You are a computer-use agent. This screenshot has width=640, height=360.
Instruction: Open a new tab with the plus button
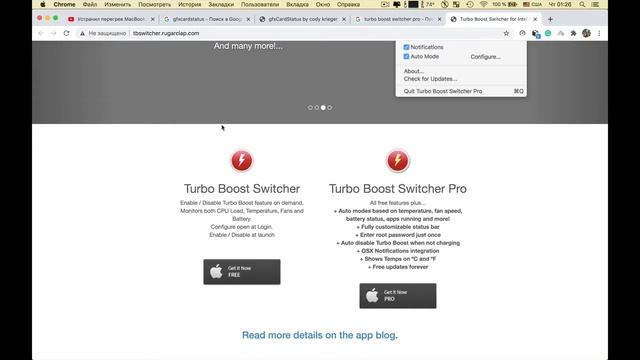click(550, 19)
